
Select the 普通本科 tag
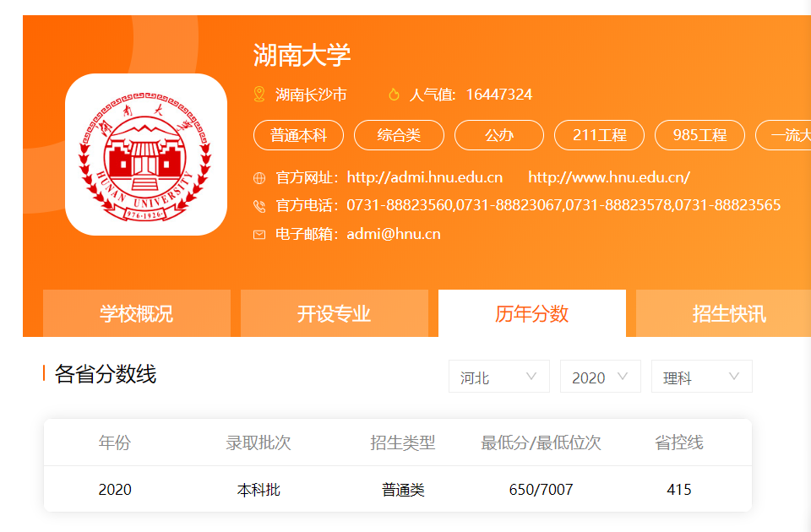pyautogui.click(x=298, y=135)
